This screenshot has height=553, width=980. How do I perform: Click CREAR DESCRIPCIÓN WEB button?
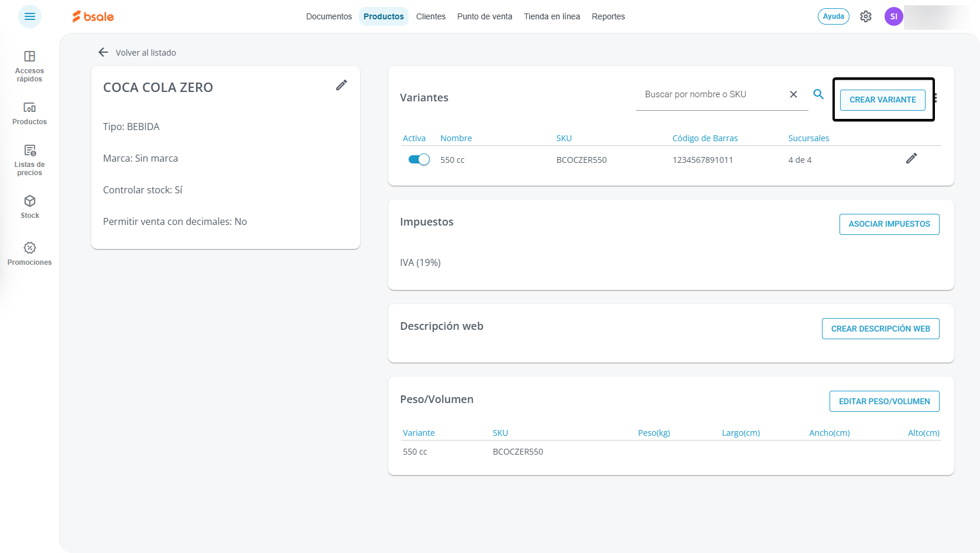click(880, 329)
